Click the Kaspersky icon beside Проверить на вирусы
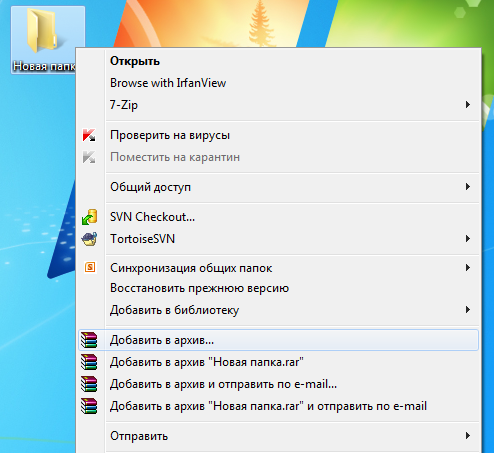 tap(89, 135)
